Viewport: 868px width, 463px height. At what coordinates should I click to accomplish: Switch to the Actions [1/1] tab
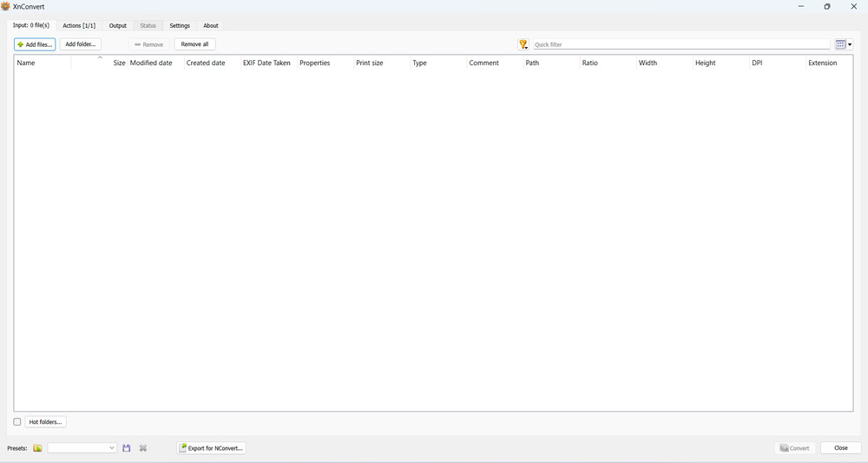(x=79, y=25)
